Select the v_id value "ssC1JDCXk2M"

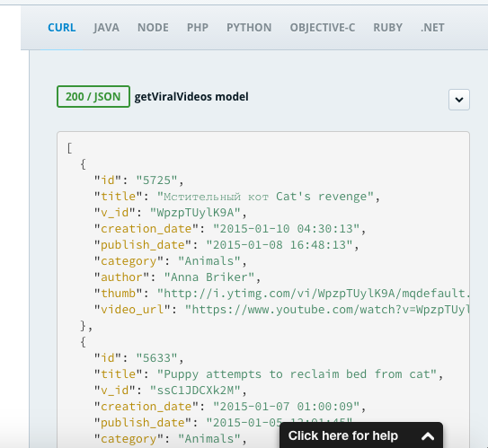pyautogui.click(x=195, y=391)
